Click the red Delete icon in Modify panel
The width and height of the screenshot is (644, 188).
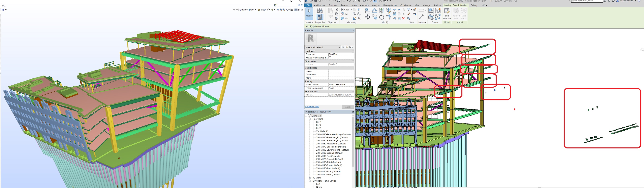point(403,18)
